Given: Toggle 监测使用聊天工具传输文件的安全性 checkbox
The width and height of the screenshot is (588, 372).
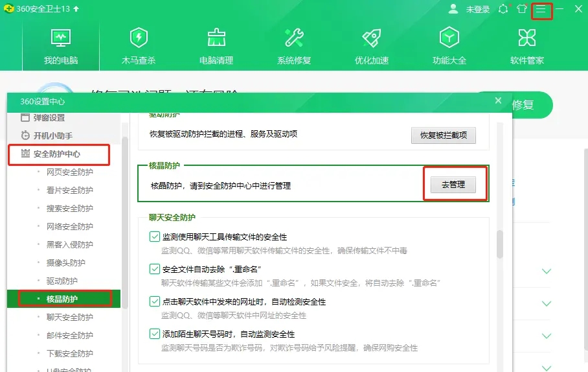Looking at the screenshot, I should tap(155, 237).
